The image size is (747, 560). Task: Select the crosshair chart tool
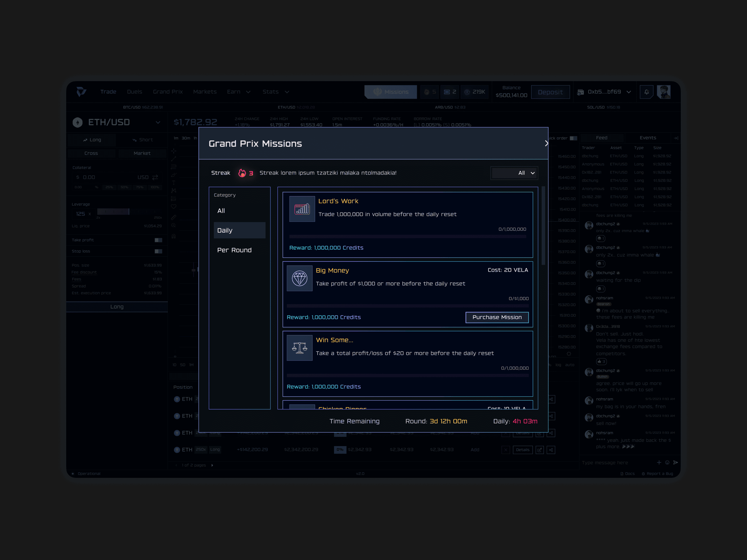pyautogui.click(x=174, y=151)
